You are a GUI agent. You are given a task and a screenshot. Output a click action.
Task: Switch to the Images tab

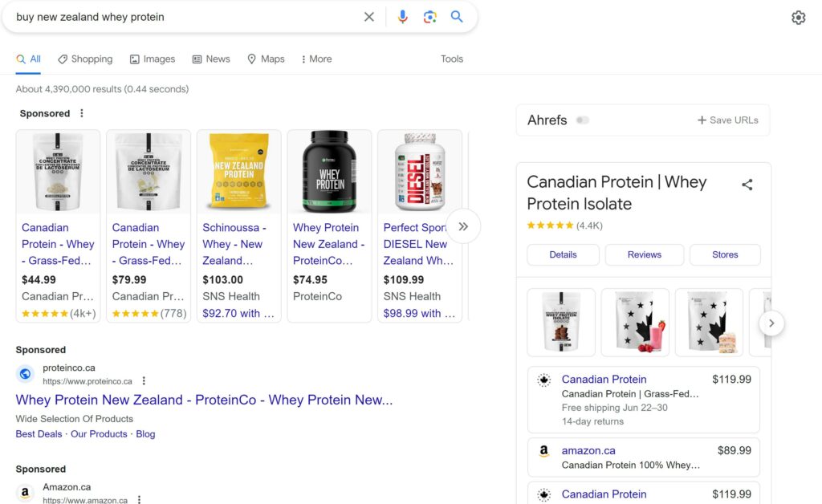point(152,59)
